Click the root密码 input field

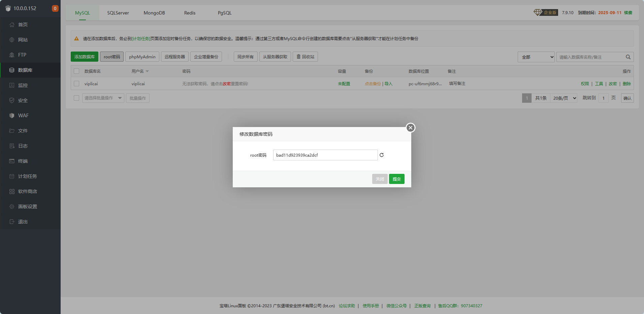(325, 155)
